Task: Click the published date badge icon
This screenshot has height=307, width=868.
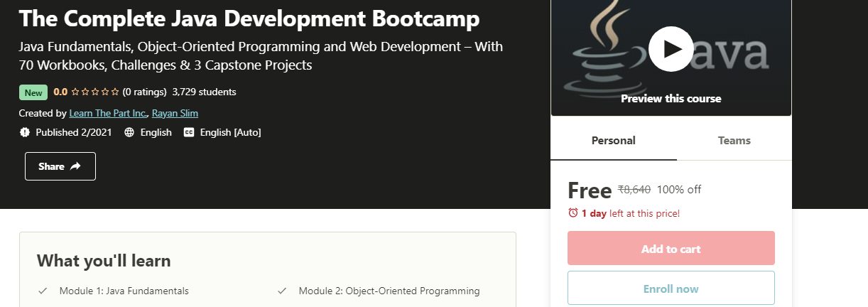Action: coord(25,132)
